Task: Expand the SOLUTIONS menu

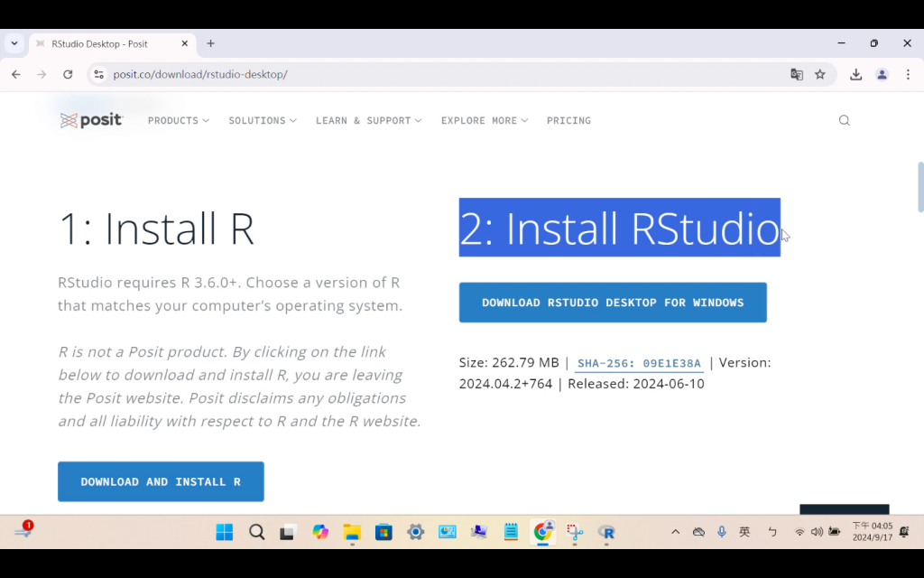Action: (x=263, y=120)
